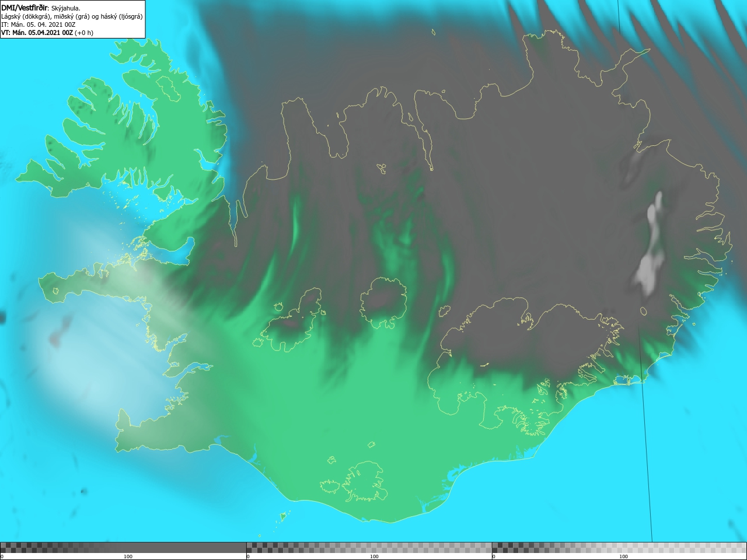Click the '100' label under middle color bar
Viewport: 747px width, 560px height.
click(374, 556)
